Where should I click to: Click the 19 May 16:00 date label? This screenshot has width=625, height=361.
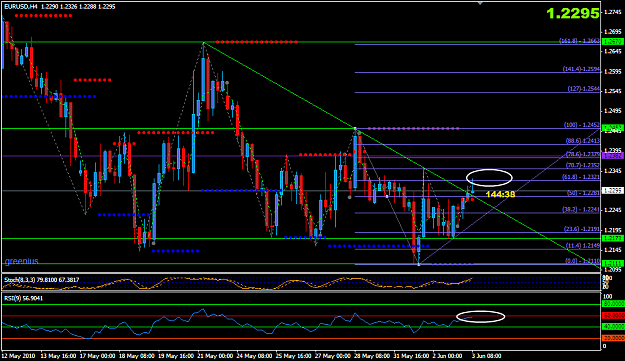point(176,356)
